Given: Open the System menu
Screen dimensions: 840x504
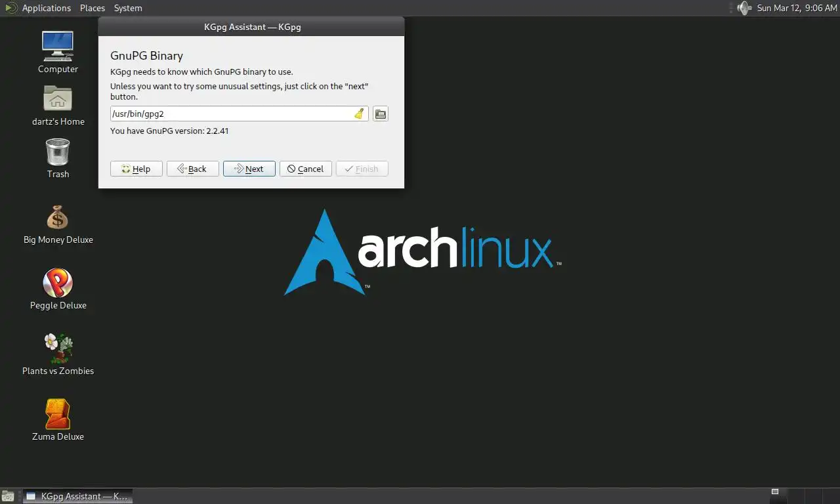Looking at the screenshot, I should coord(128,8).
